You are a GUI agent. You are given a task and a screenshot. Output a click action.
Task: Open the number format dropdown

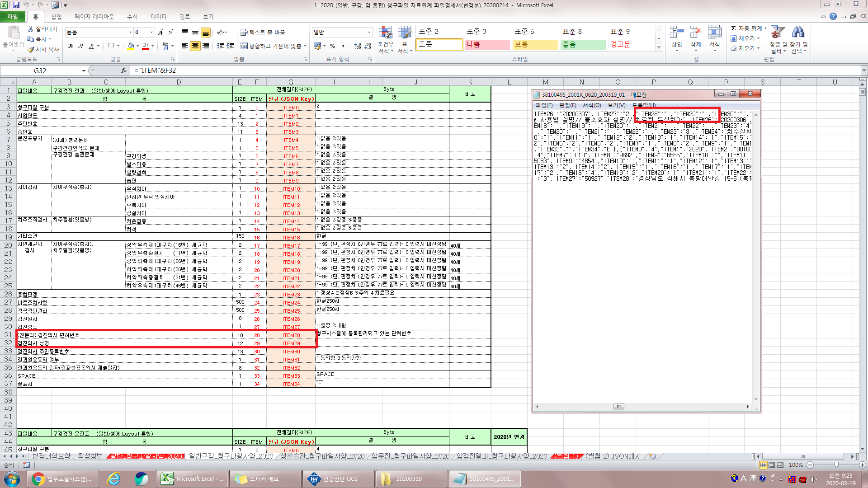(369, 33)
